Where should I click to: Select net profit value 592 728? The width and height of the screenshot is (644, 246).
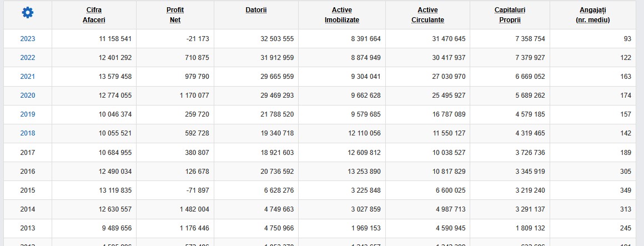197,133
